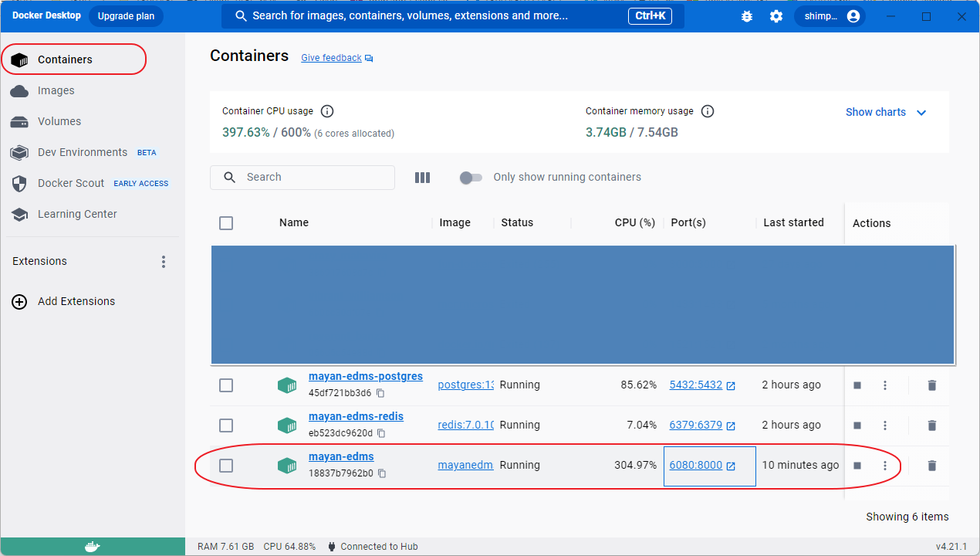Click the mayan-edms container cube icon

pyautogui.click(x=287, y=466)
